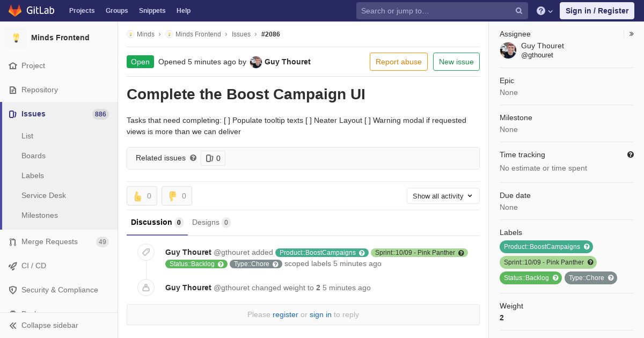Screen dimensions: 644x338
Task: Click the Merge Requests icon in sidebar
Action: point(13,241)
